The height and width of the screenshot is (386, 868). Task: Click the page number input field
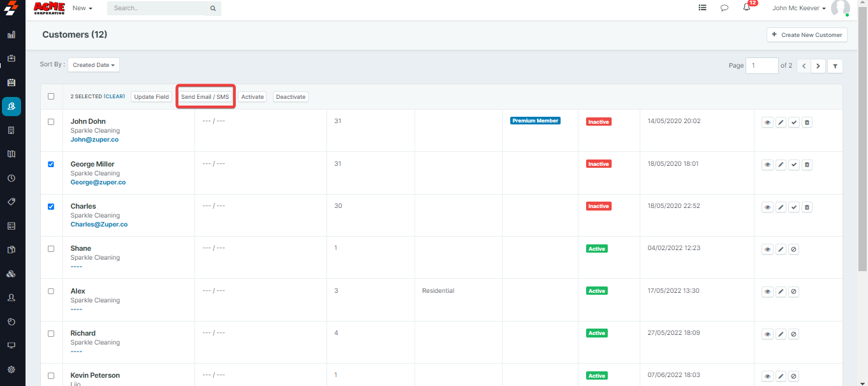pos(761,66)
